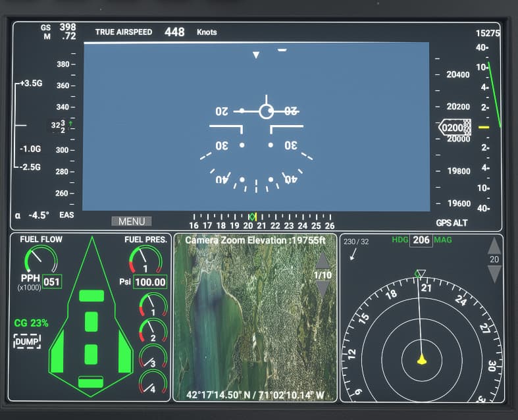Click the wind direction arrow icon
Screen dimensions: 518x420
tap(354, 254)
